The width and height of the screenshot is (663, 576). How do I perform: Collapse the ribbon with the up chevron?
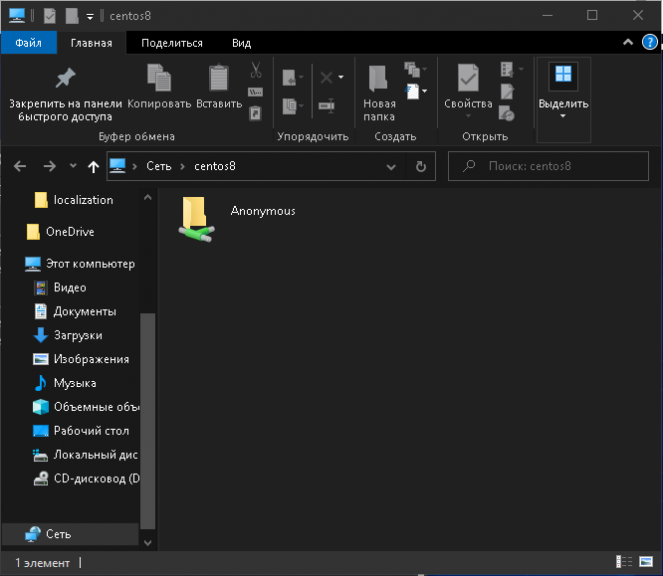coord(628,42)
